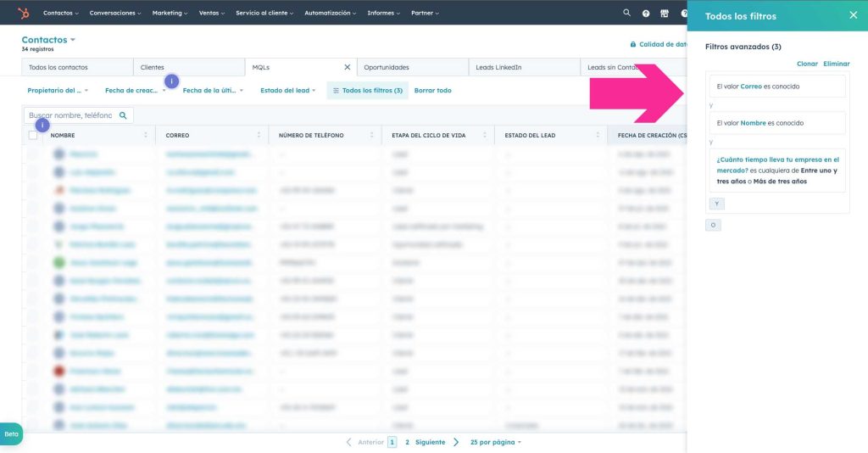Open column options for ETAPA DEL CICLO DE VIDA

click(x=484, y=135)
